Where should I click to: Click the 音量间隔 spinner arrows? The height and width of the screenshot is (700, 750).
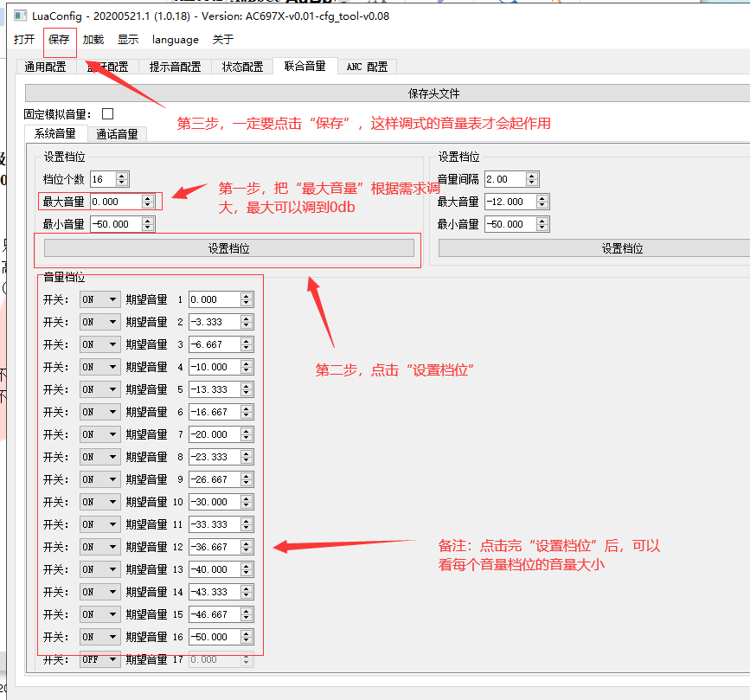(532, 179)
